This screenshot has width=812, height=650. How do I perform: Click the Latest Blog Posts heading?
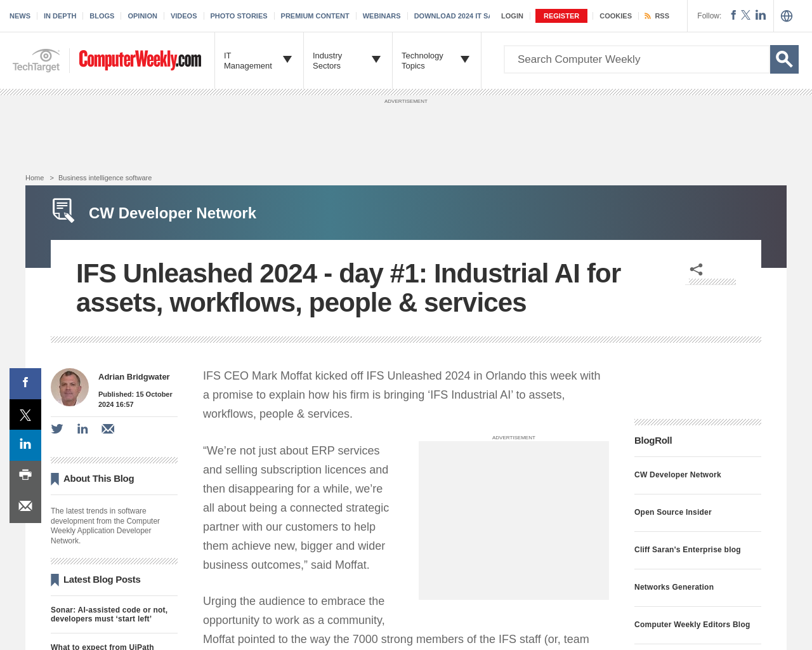click(101, 580)
